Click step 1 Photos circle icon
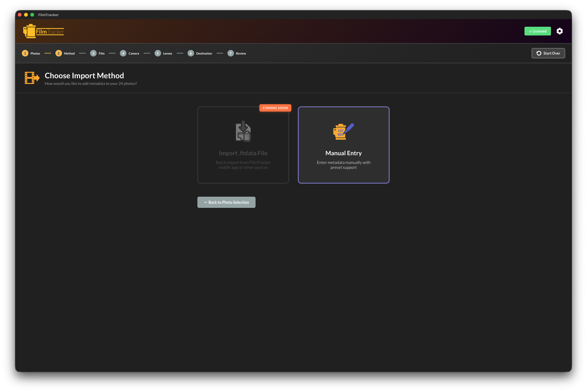 [x=25, y=53]
